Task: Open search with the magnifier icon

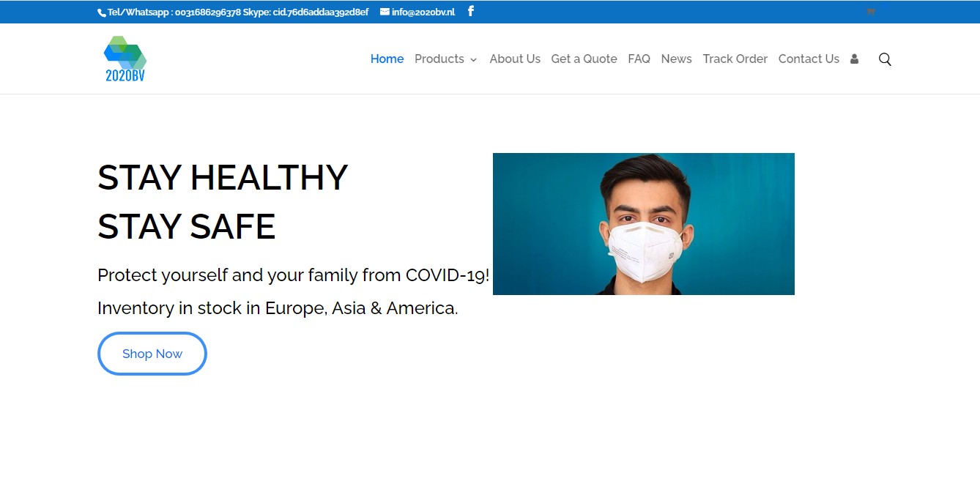Action: pyautogui.click(x=885, y=59)
